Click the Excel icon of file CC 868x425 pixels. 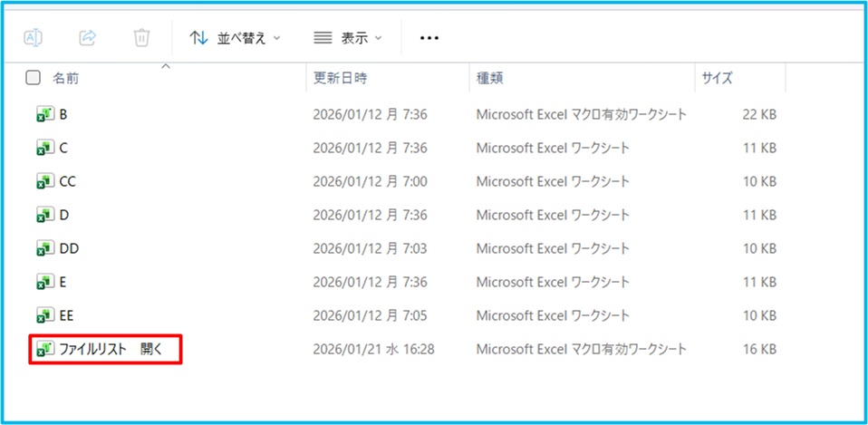[44, 181]
